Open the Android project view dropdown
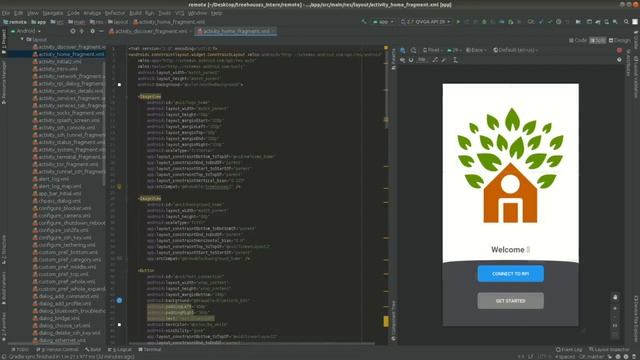Screen dimensions: 640x360 pos(26,31)
